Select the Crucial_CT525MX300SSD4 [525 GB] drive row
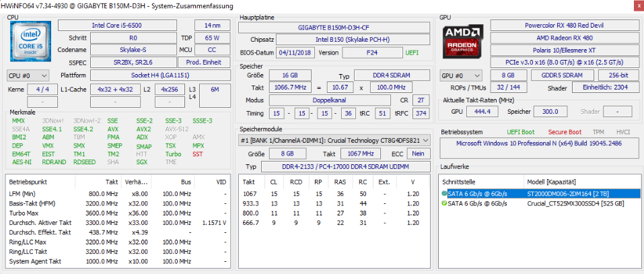The width and height of the screenshot is (644, 274). (x=540, y=203)
